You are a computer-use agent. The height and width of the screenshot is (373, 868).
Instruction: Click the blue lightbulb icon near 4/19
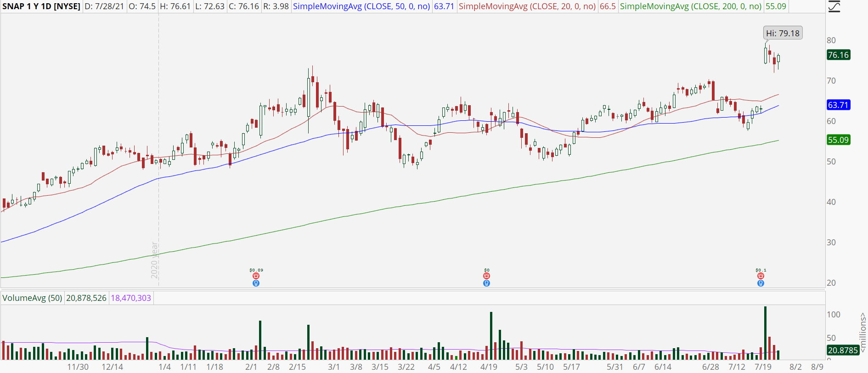[486, 283]
